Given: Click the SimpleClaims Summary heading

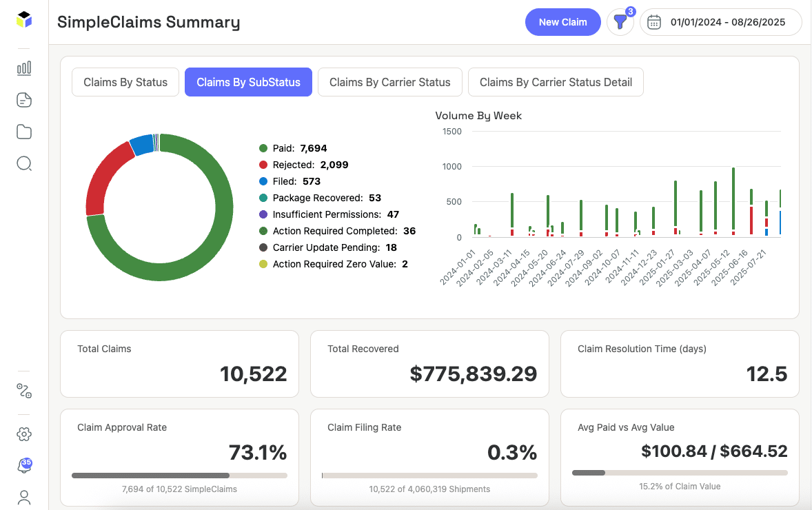Looking at the screenshot, I should pos(149,22).
